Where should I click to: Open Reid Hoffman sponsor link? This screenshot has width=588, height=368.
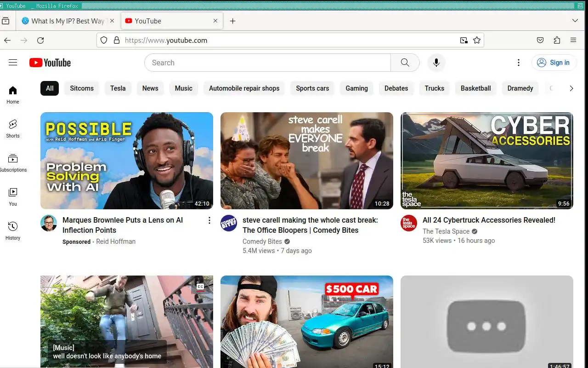coord(116,241)
